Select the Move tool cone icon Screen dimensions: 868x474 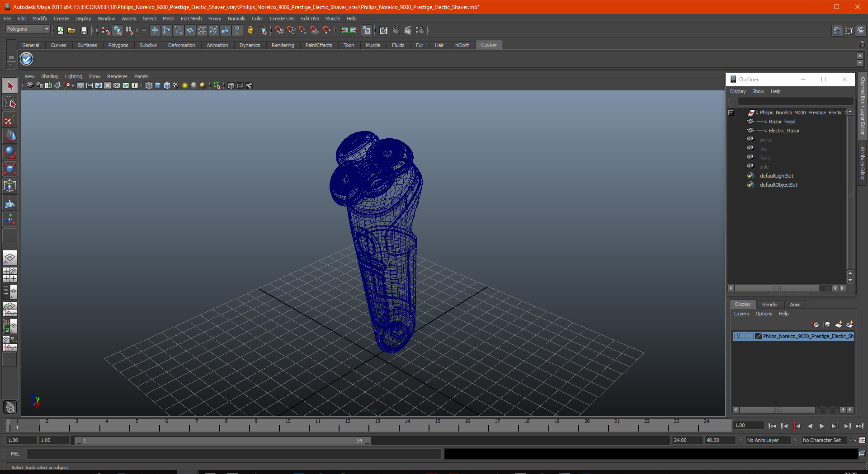point(10,136)
